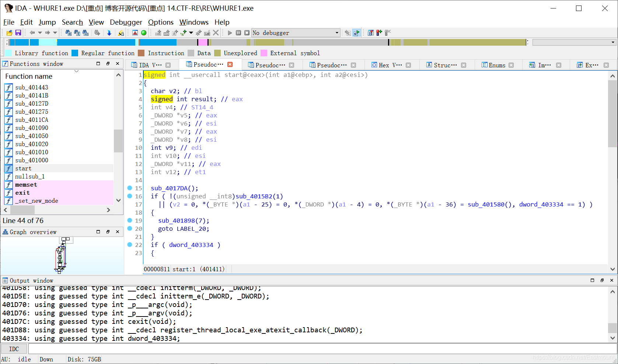Click the navigation band color bar
Image resolution: width=618 pixels, height=364 pixels.
coord(267,42)
